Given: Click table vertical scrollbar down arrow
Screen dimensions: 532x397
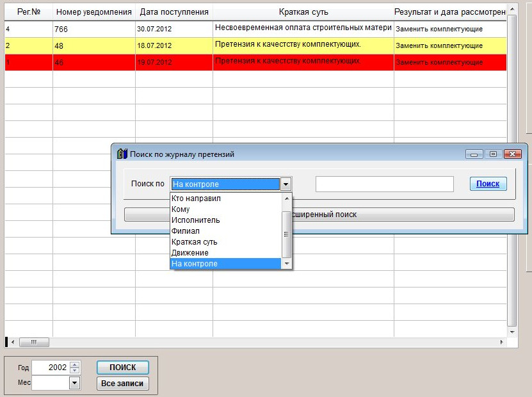Looking at the screenshot, I should pyautogui.click(x=512, y=332).
